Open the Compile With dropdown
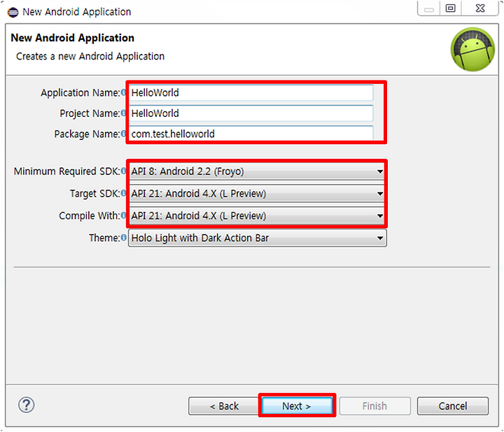The width and height of the screenshot is (504, 432). pos(257,216)
